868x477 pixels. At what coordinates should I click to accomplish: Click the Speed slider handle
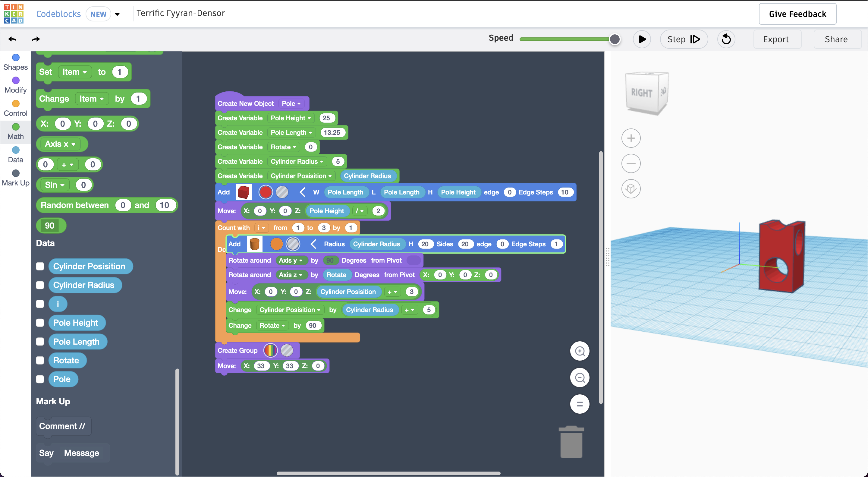pos(615,39)
